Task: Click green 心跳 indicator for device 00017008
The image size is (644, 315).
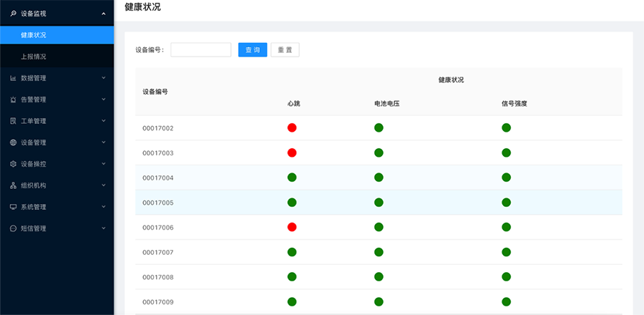Action: tap(292, 277)
